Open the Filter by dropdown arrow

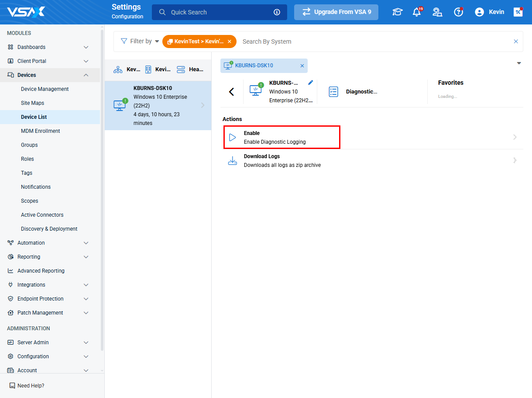pos(157,42)
